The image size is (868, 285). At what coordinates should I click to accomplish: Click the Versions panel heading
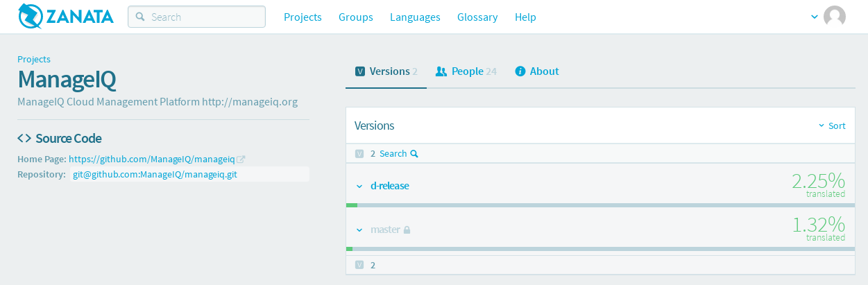(x=375, y=126)
